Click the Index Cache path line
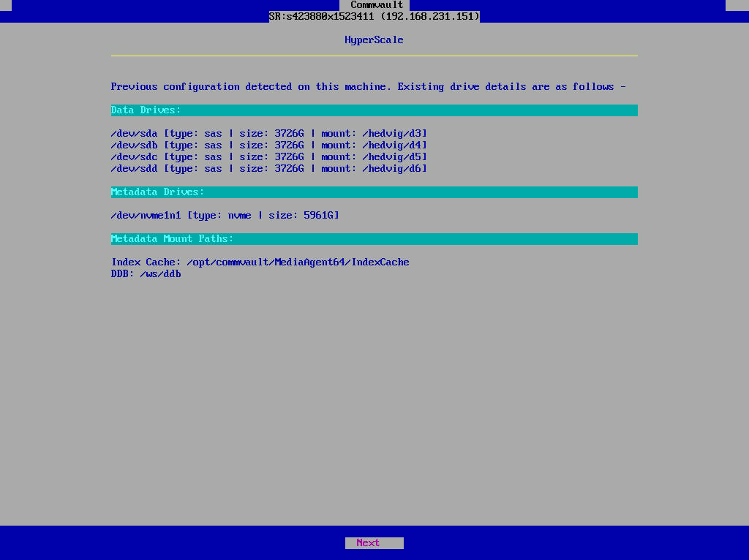The height and width of the screenshot is (560, 749). pyautogui.click(x=260, y=262)
